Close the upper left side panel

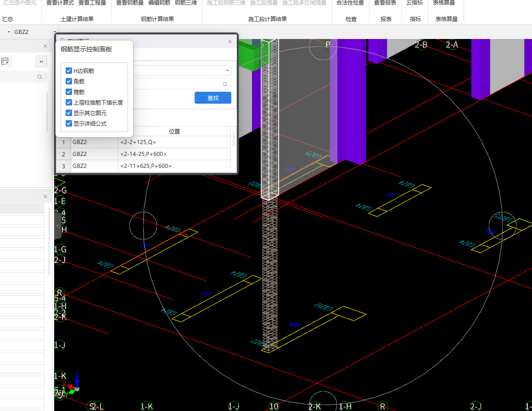45,46
